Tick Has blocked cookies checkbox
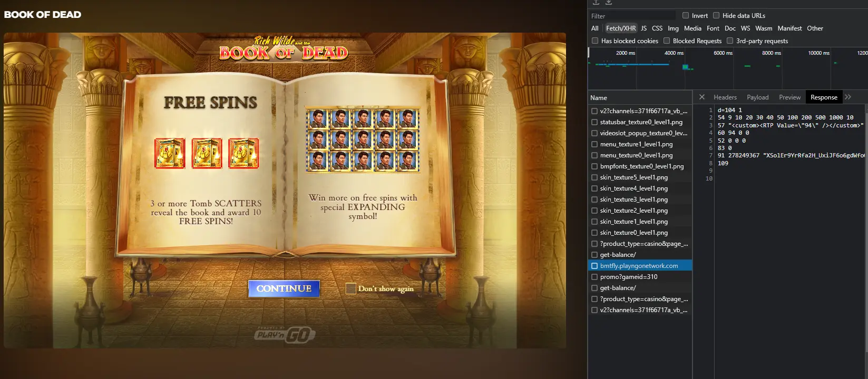 595,41
